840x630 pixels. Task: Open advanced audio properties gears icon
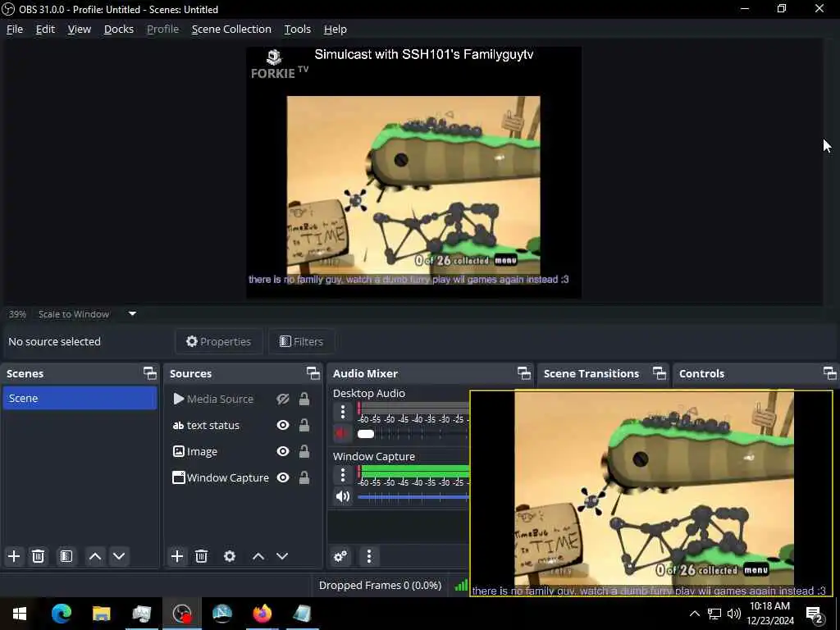pyautogui.click(x=340, y=556)
